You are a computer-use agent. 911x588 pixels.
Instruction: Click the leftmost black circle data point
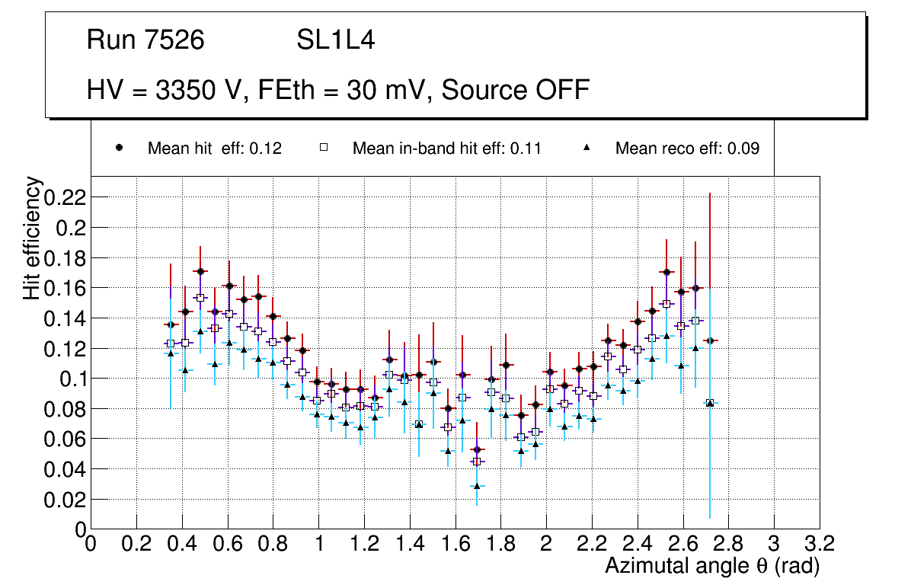[171, 324]
